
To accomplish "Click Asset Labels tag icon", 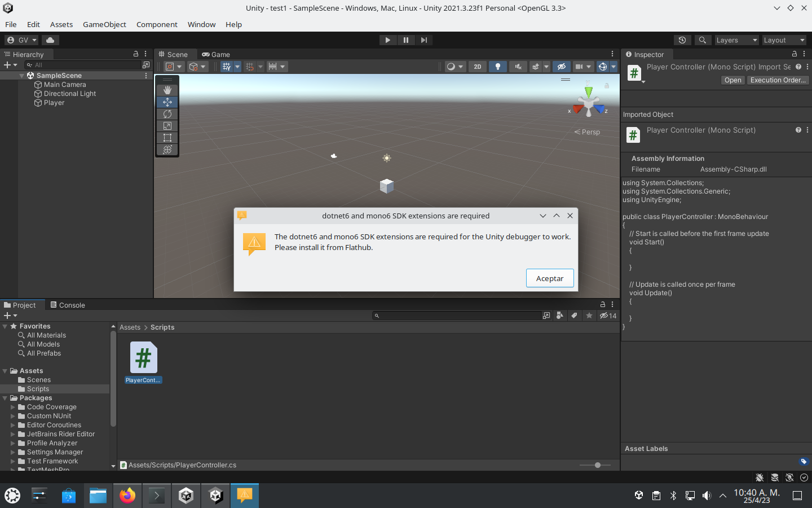I will click(x=804, y=461).
